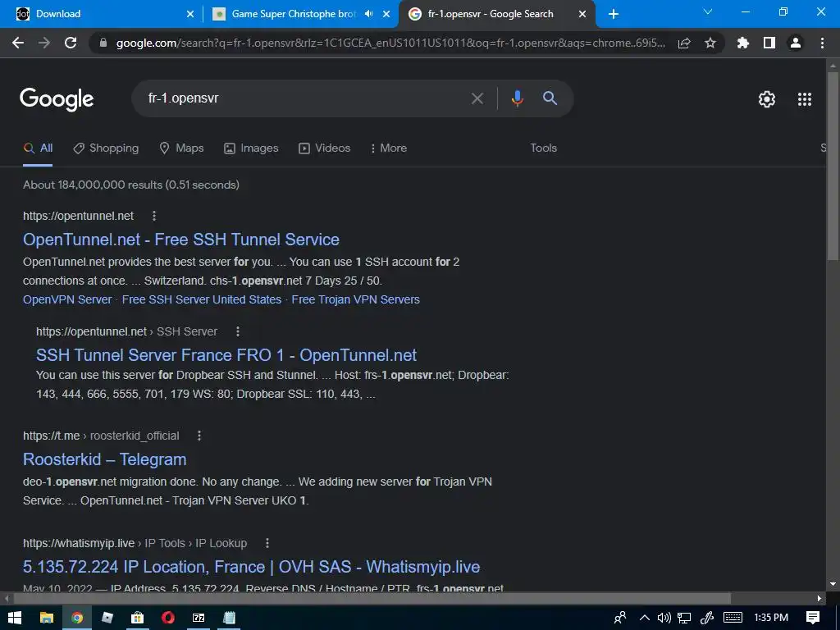Reload the Google search page
The height and width of the screenshot is (630, 840).
click(x=71, y=43)
